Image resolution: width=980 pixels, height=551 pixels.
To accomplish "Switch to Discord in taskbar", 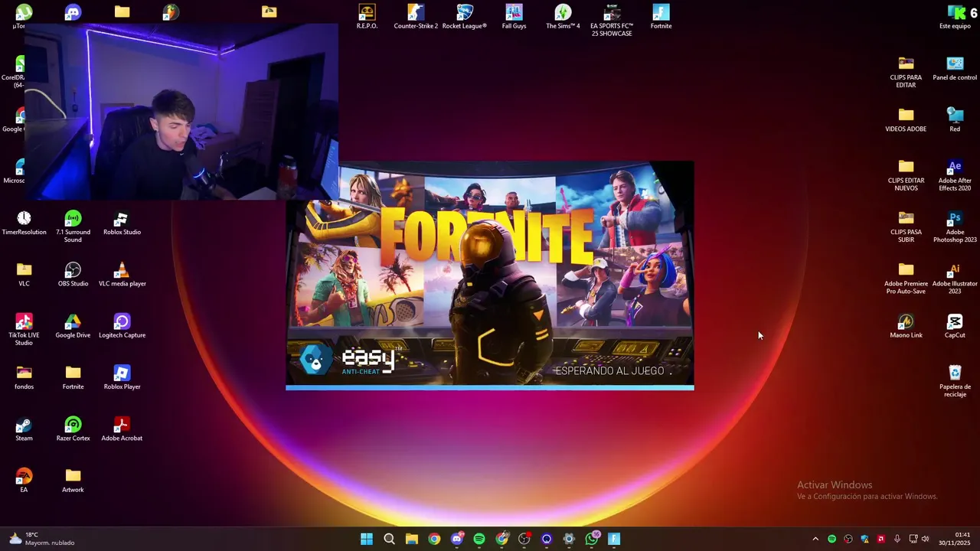I will [457, 539].
